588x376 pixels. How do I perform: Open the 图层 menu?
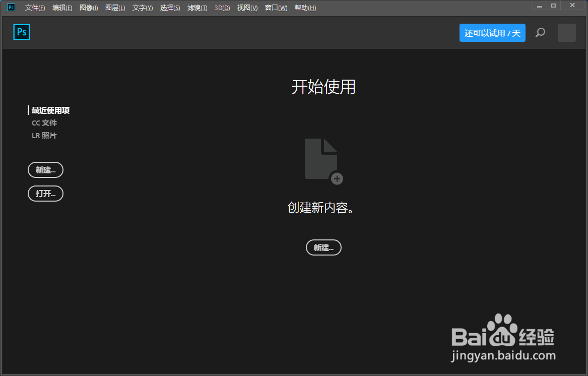[x=115, y=8]
